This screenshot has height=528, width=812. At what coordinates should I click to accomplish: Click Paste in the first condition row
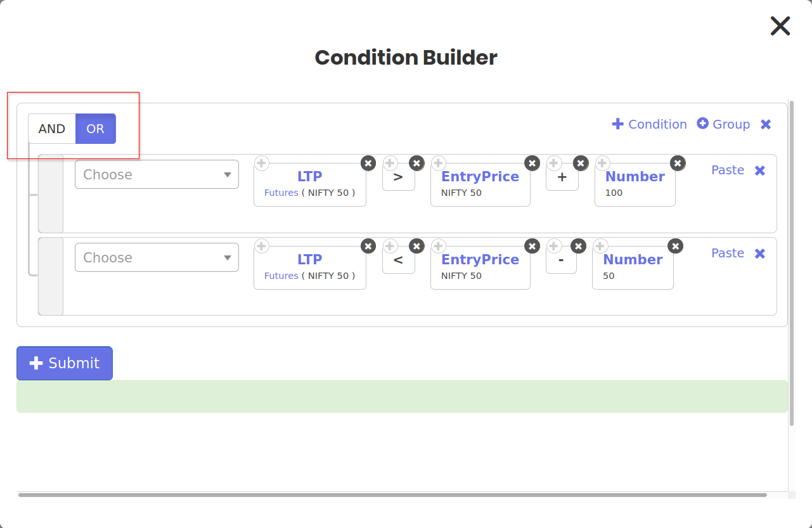coord(728,170)
